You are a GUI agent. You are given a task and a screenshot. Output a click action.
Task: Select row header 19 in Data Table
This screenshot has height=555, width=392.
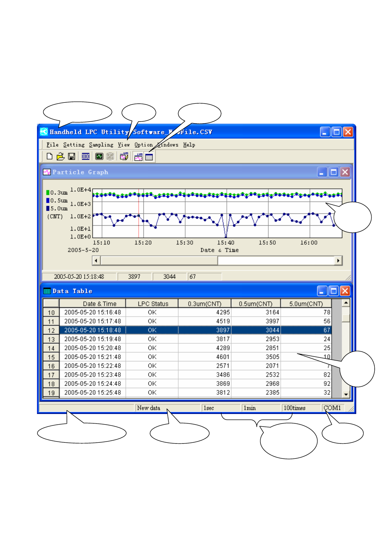[51, 393]
